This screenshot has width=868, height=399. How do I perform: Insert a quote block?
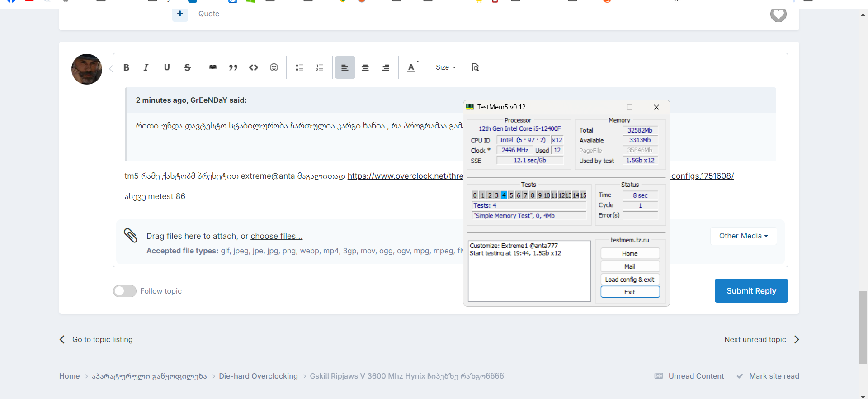click(233, 67)
